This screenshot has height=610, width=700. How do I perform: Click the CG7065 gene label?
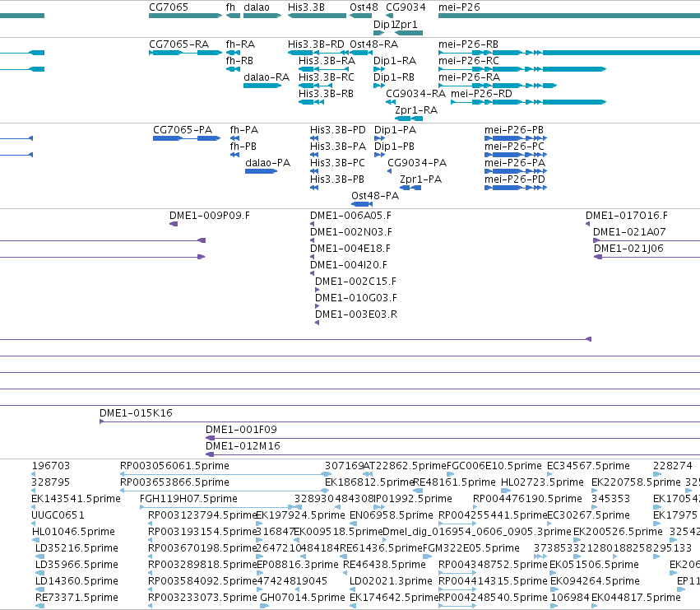[x=169, y=7]
